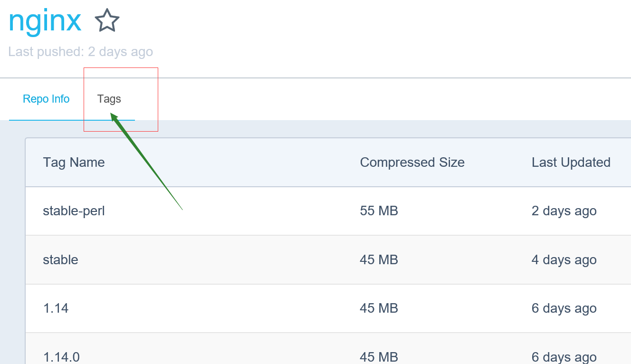Click the Tag Name column header

[x=74, y=163]
